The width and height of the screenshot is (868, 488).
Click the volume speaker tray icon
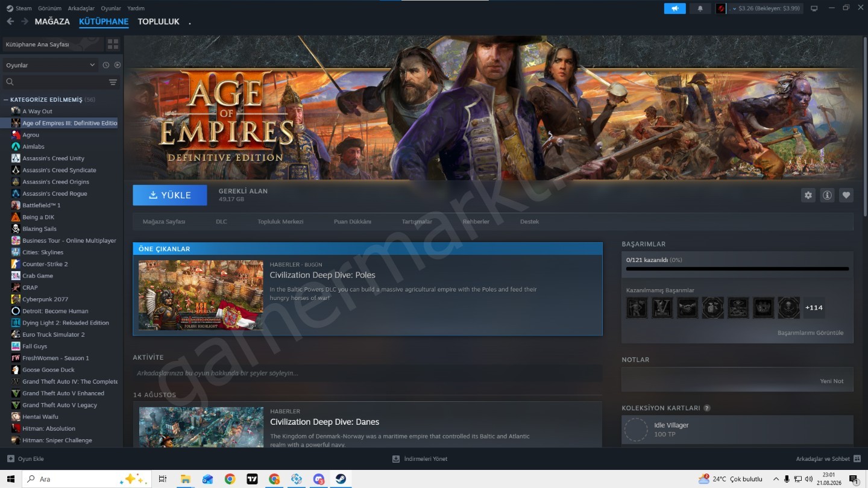coord(808,479)
